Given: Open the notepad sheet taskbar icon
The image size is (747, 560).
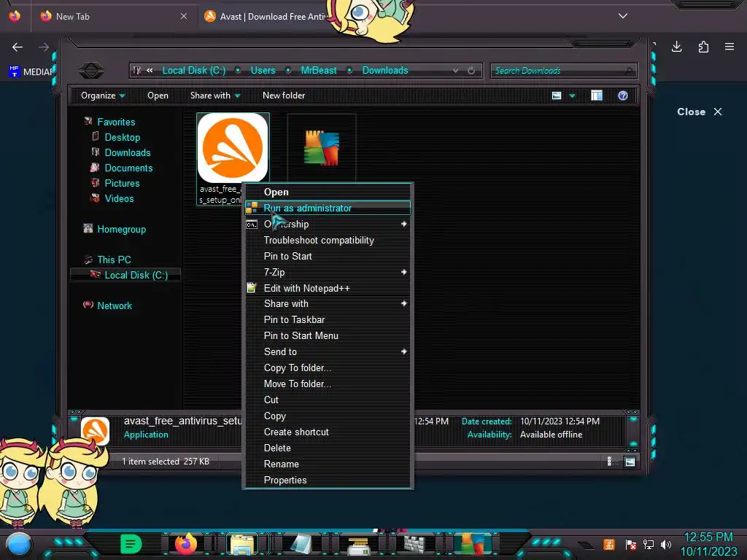Looking at the screenshot, I should click(301, 544).
